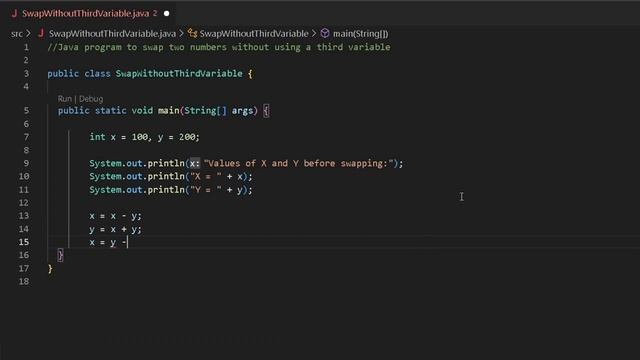This screenshot has width=640, height=360.
Task: Click line number 15 in the gutter
Action: [x=24, y=242]
